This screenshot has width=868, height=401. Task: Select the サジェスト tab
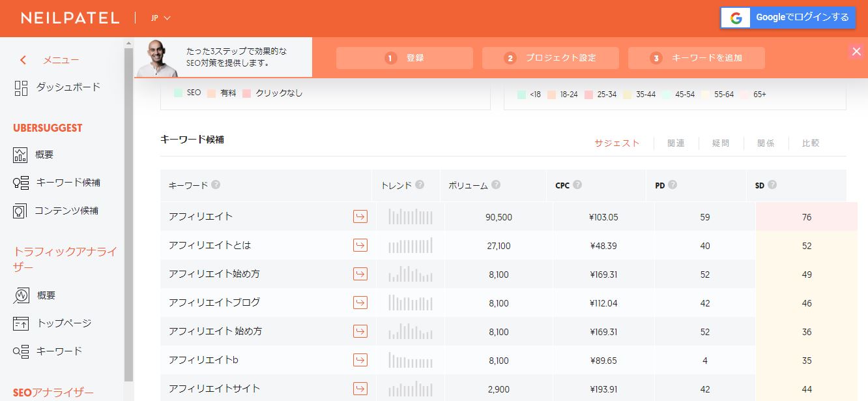coord(616,143)
